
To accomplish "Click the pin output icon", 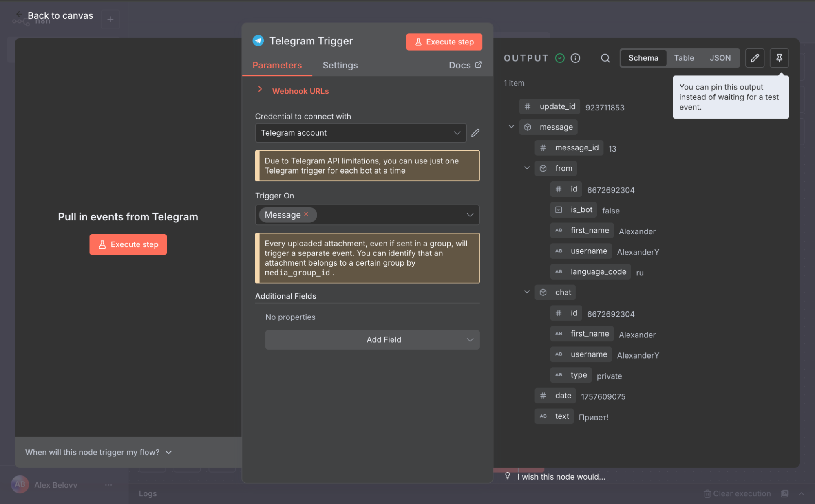I will click(x=779, y=58).
